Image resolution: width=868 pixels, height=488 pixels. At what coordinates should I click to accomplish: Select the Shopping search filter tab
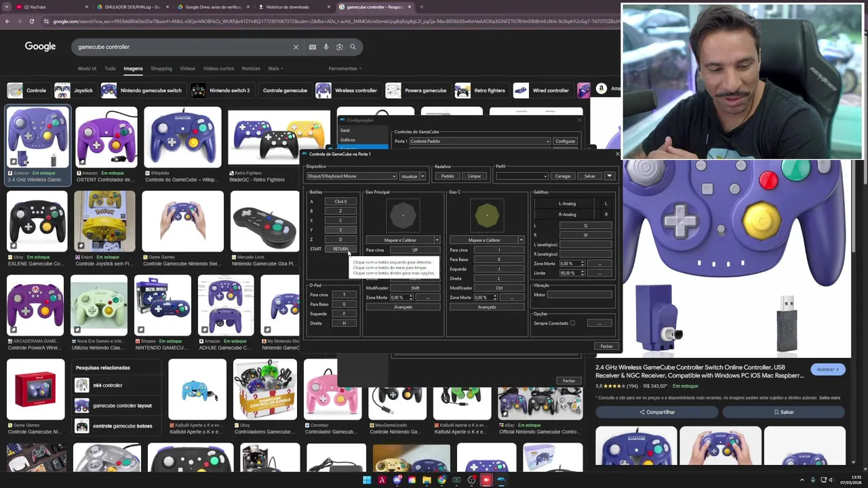tap(161, 68)
